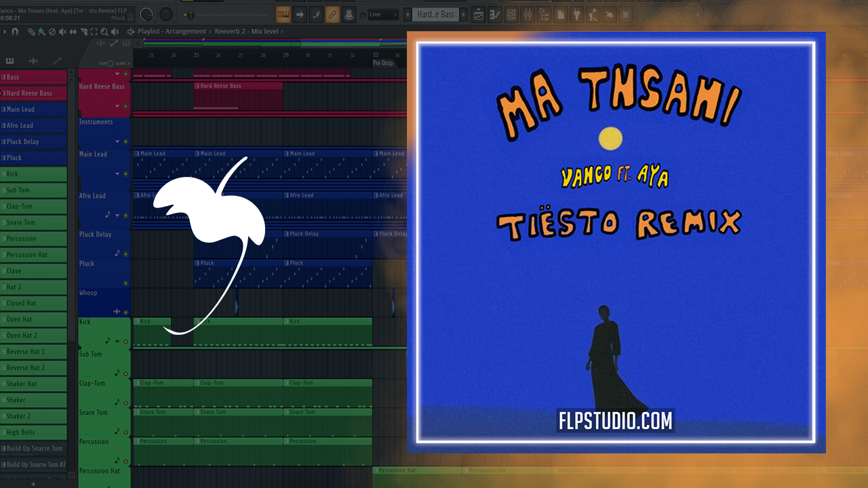Select the Kick pattern in the picker
Image resolution: width=868 pixels, height=488 pixels.
[34, 174]
